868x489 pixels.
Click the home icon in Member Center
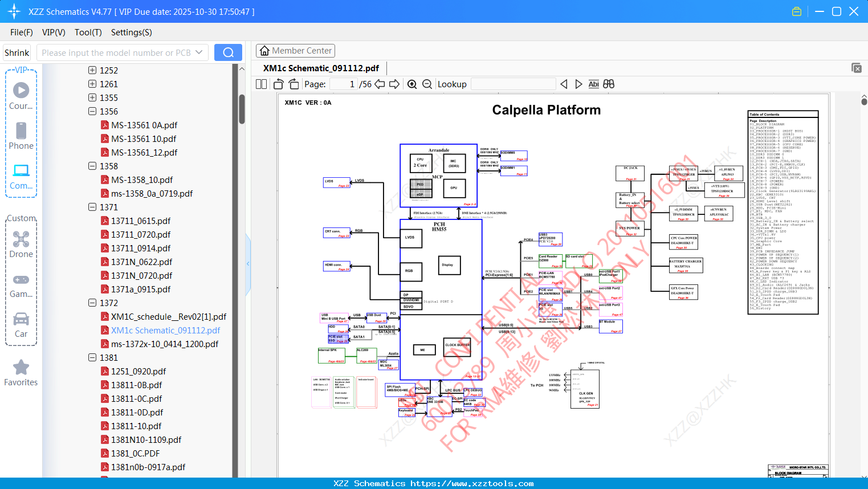coord(264,51)
